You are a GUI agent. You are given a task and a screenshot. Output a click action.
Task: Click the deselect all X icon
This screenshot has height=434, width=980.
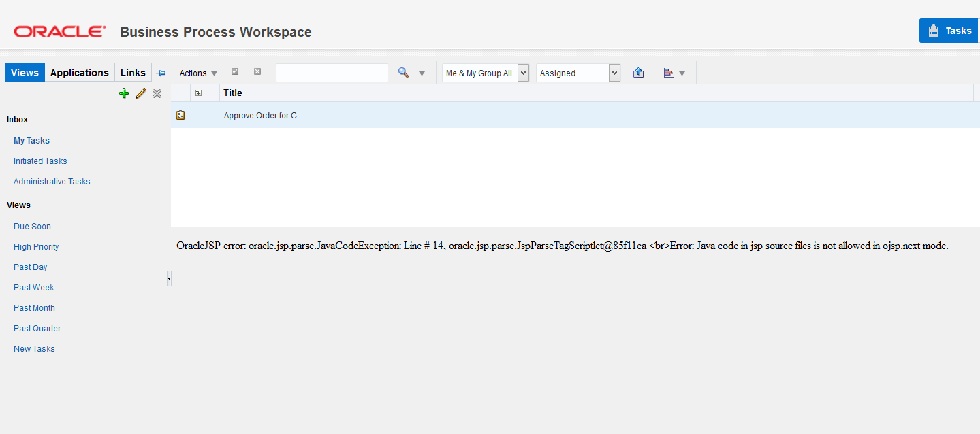pos(257,71)
